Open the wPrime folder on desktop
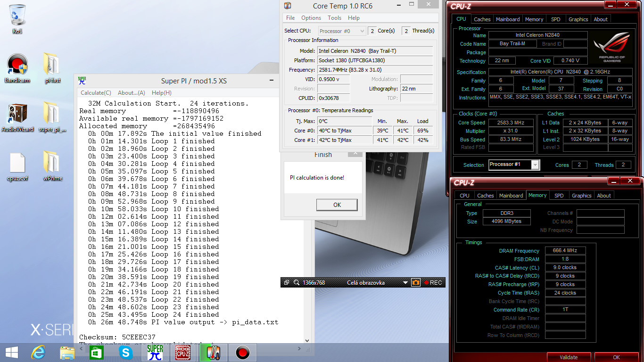The width and height of the screenshot is (644, 362). pos(52,166)
